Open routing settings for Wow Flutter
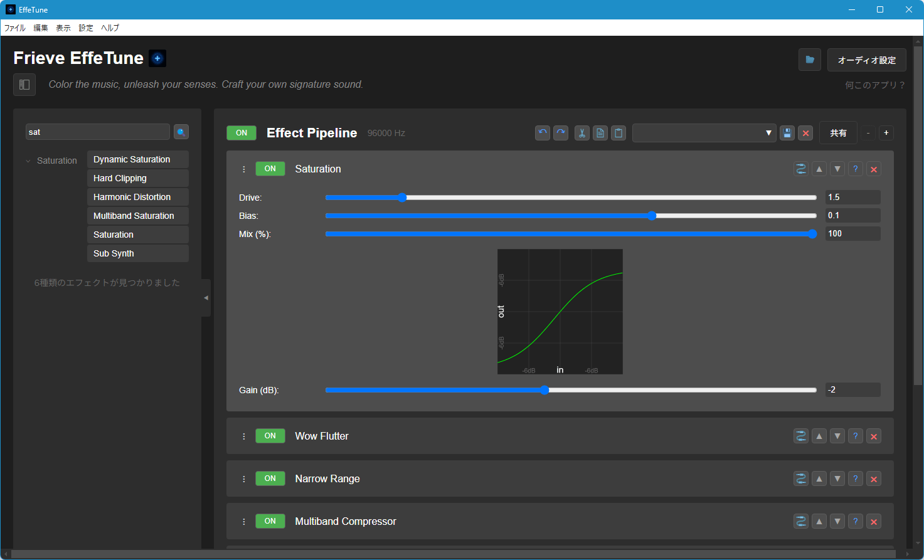Screen dimensions: 924x560 (x=801, y=436)
